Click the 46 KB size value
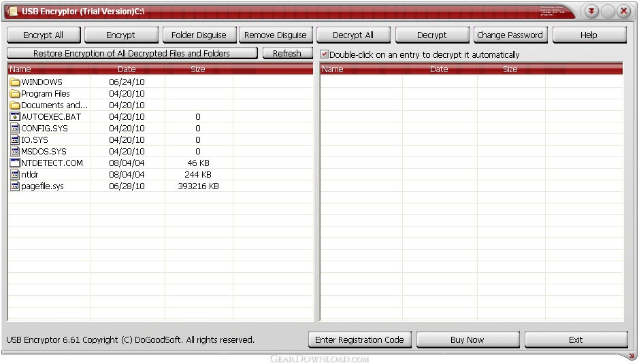The height and width of the screenshot is (364, 639). click(199, 163)
